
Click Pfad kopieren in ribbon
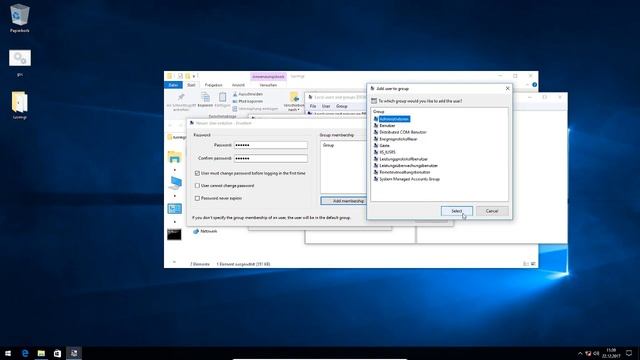248,101
